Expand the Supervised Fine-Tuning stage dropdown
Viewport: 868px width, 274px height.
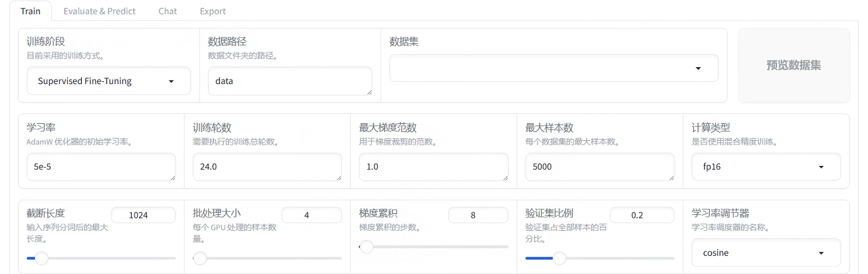click(x=108, y=81)
